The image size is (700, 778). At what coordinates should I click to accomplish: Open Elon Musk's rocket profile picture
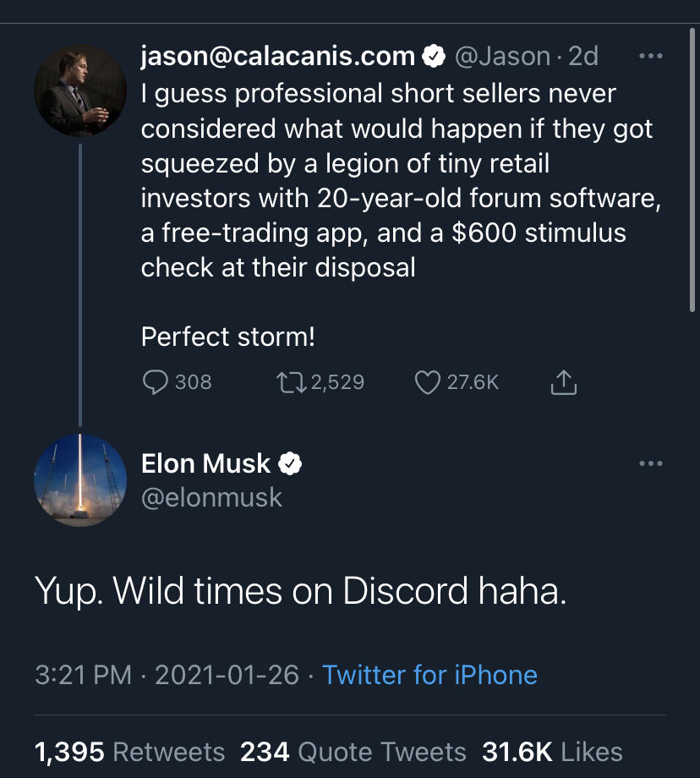coord(79,479)
